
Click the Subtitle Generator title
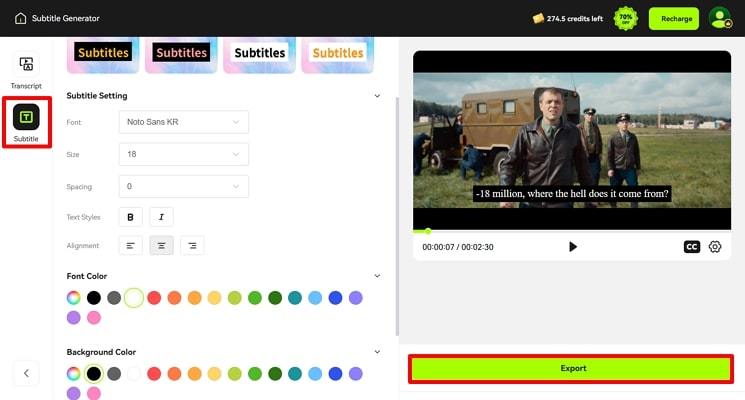pos(66,19)
